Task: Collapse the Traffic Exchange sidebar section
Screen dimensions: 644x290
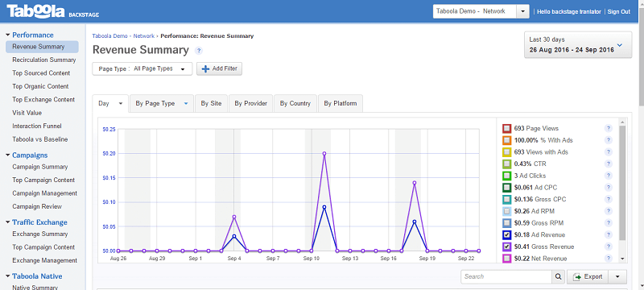Action: tap(8, 222)
